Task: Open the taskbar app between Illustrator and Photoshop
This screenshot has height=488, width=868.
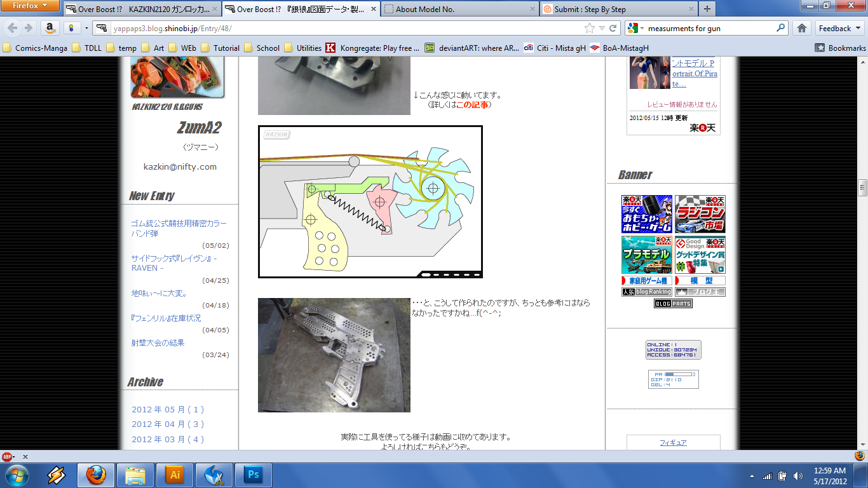Action: pyautogui.click(x=214, y=475)
